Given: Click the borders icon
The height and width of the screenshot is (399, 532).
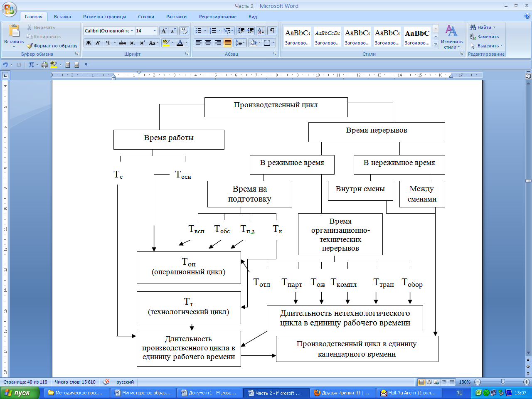Looking at the screenshot, I should 267,43.
